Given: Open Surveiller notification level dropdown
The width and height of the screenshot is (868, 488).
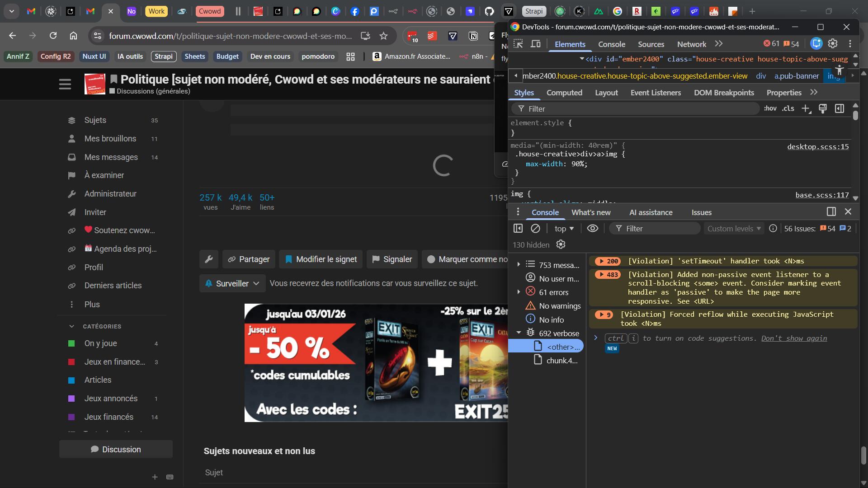Looking at the screenshot, I should coord(232,284).
